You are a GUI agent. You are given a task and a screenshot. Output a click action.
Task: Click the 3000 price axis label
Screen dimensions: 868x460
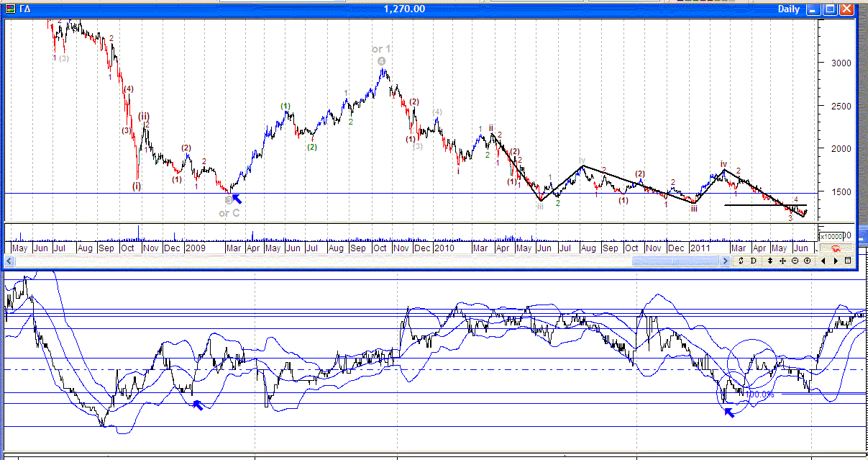coord(840,63)
